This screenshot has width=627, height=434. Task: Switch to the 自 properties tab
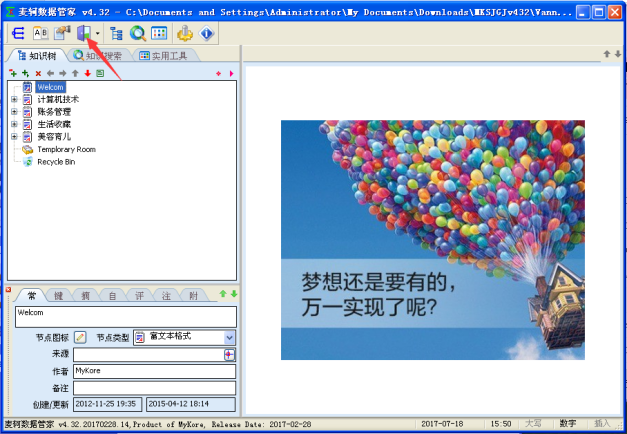pyautogui.click(x=112, y=296)
